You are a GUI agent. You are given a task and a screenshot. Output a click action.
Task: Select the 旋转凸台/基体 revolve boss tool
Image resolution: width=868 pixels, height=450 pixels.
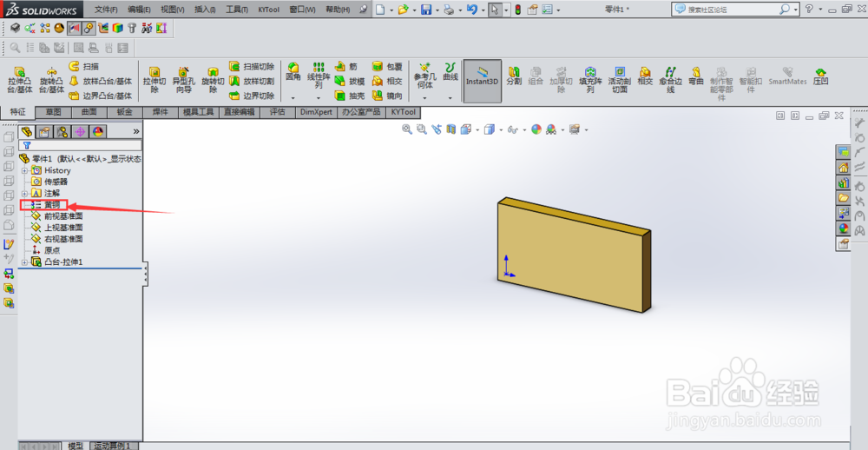(52, 80)
